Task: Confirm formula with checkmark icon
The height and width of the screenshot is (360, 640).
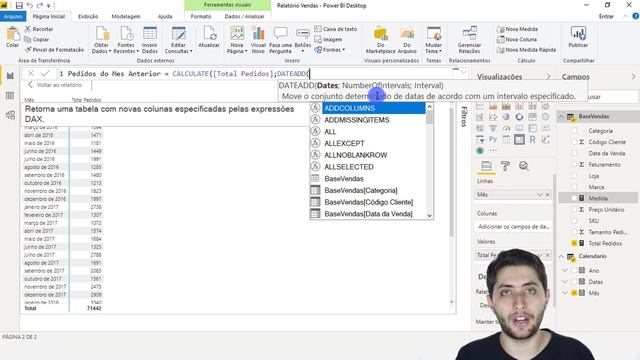Action: click(45, 73)
